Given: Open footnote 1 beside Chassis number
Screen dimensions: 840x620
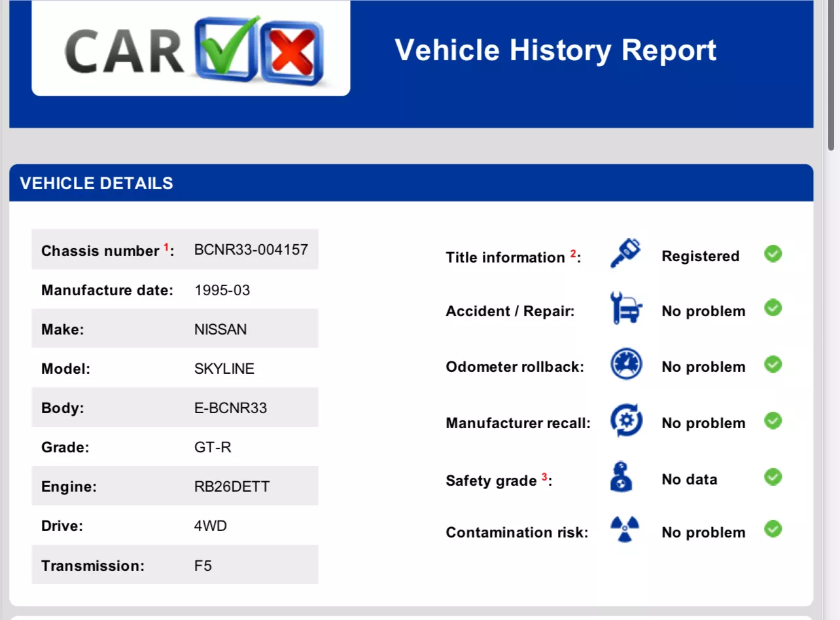Looking at the screenshot, I should click(x=166, y=247).
